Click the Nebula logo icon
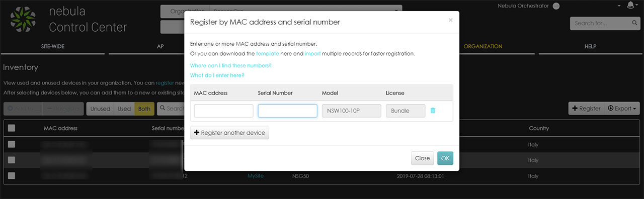Screen dimensions: 644x199 [23, 20]
